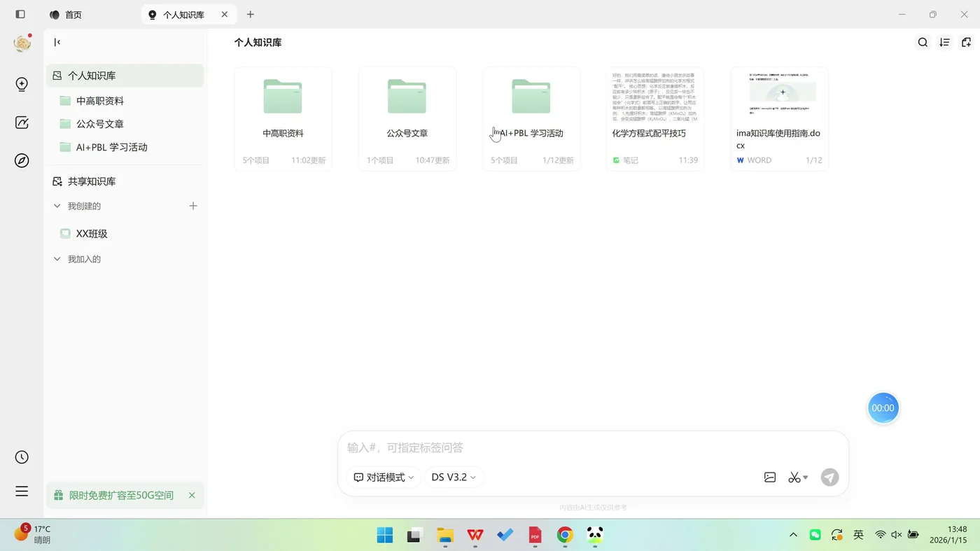Open the AI+PBL 学习活动 folder card
980x551 pixels.
tap(531, 119)
